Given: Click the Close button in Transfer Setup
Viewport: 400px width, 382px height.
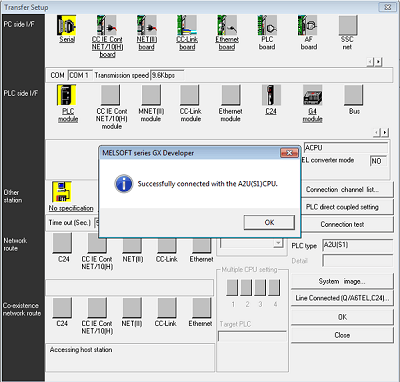Looking at the screenshot, I should point(342,335).
